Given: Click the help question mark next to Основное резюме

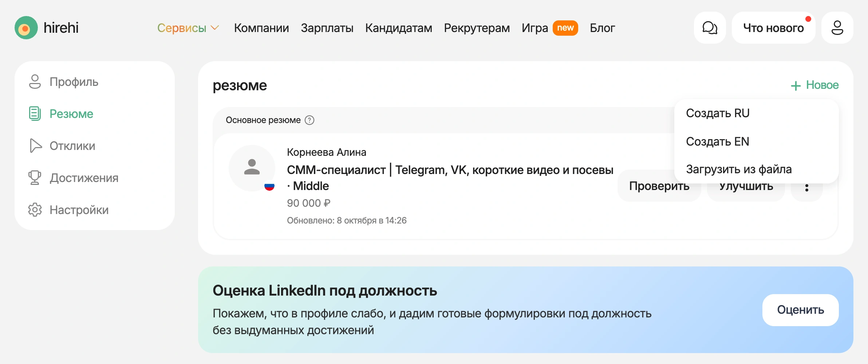Looking at the screenshot, I should pyautogui.click(x=309, y=120).
